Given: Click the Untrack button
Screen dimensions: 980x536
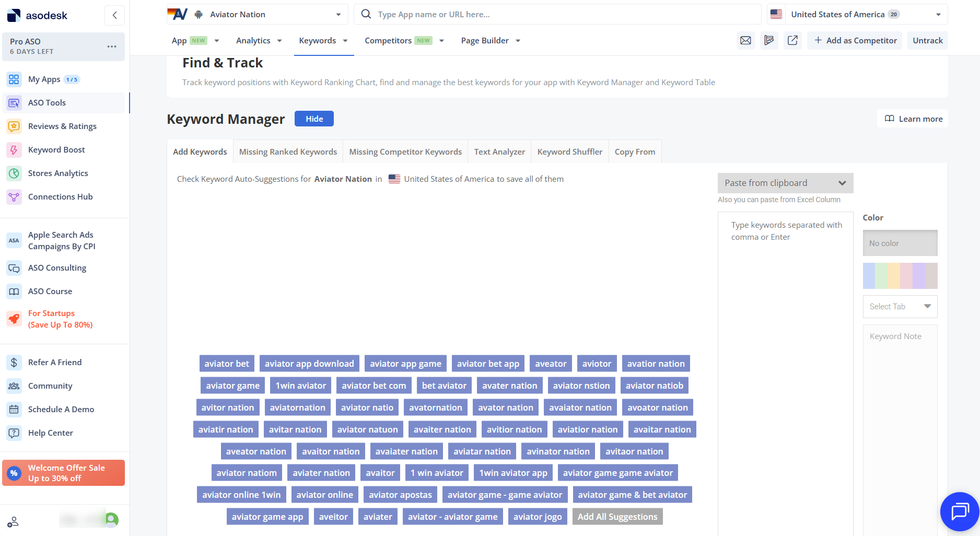Looking at the screenshot, I should pos(927,41).
